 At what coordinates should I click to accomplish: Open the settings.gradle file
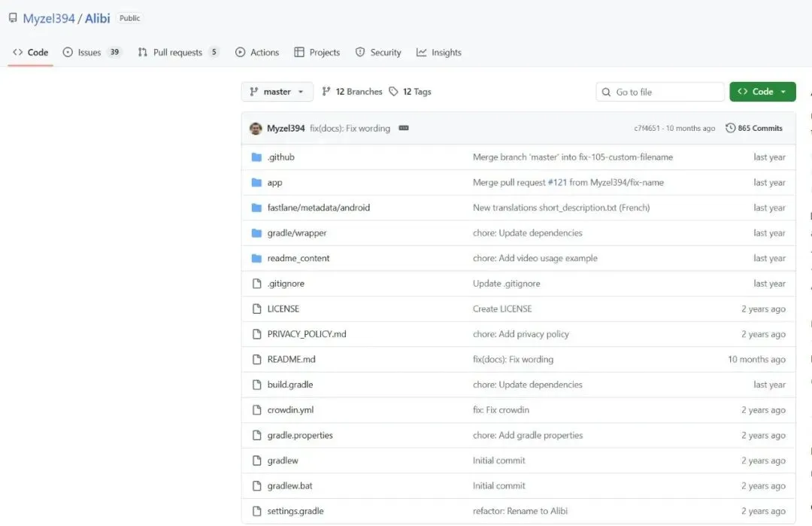tap(295, 511)
